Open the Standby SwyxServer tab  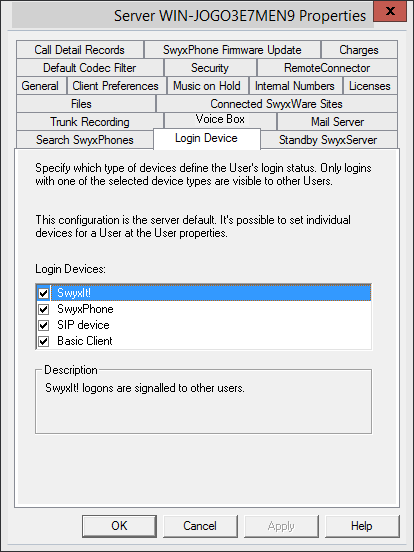[328, 140]
